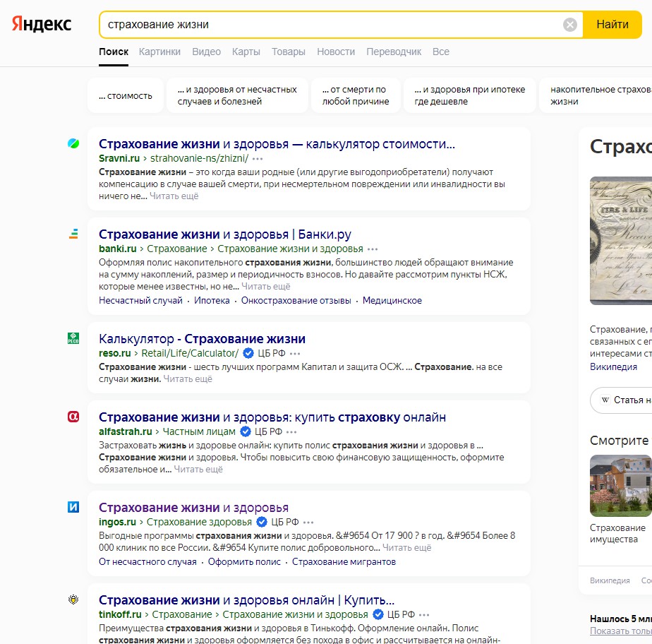The height and width of the screenshot is (644, 652).
Task: Expand the Все tab menu
Action: point(441,52)
